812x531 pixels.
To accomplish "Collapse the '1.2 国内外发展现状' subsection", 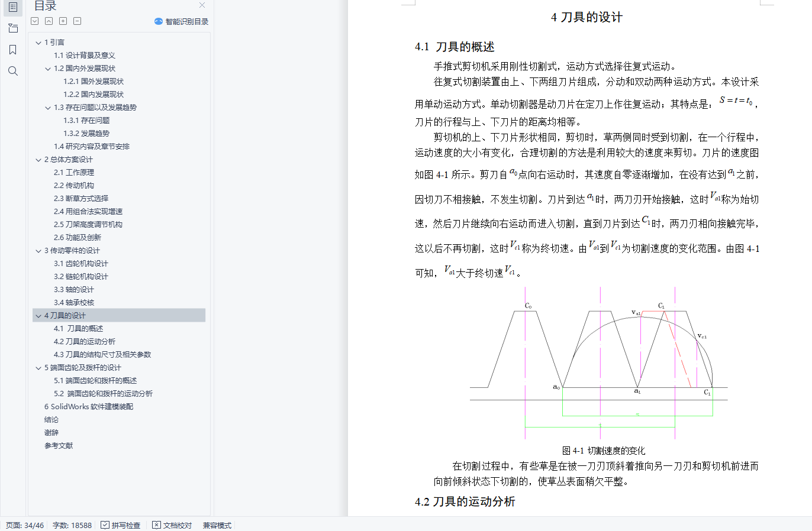I will pos(48,69).
